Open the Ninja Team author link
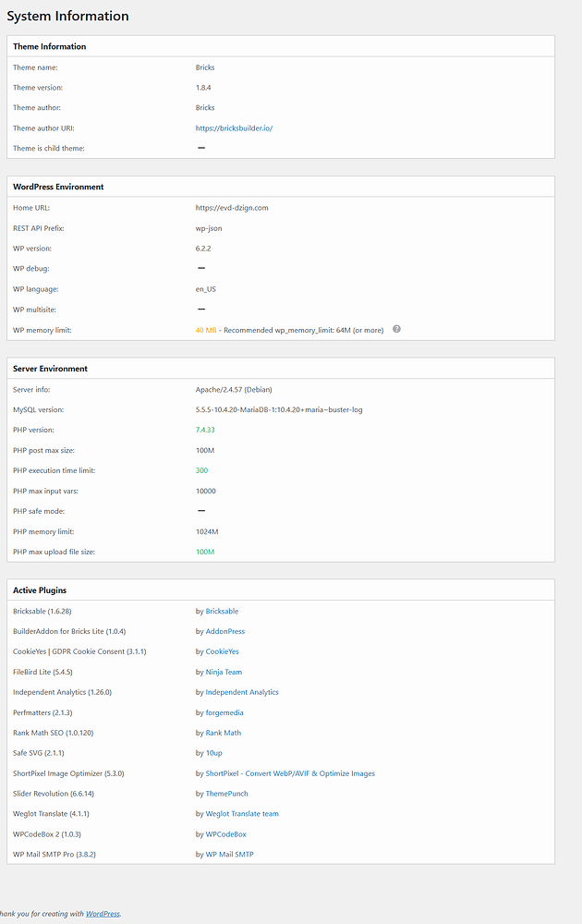This screenshot has width=582, height=924. coord(224,672)
